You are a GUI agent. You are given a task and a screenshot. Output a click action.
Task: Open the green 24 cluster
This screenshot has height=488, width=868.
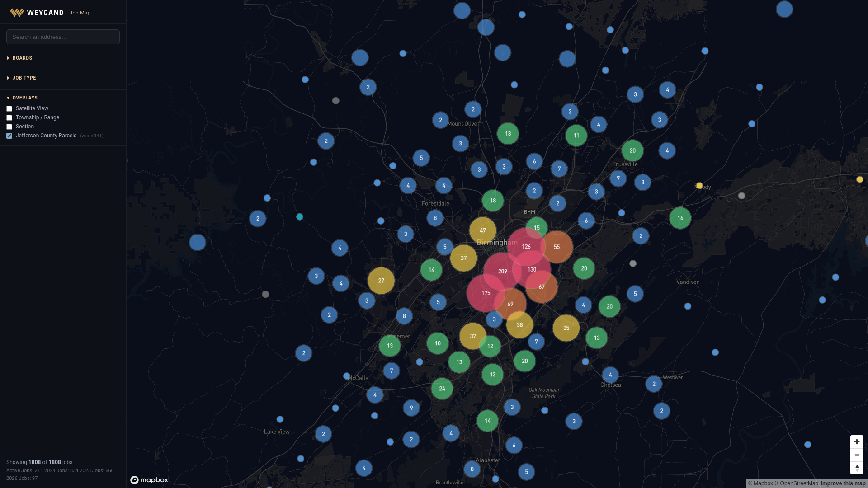[442, 389]
